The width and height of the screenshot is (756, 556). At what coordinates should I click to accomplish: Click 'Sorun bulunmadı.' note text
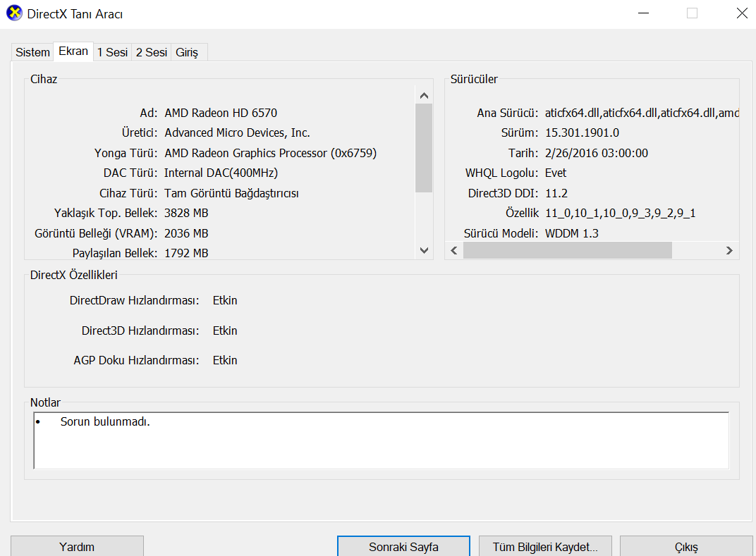click(105, 421)
